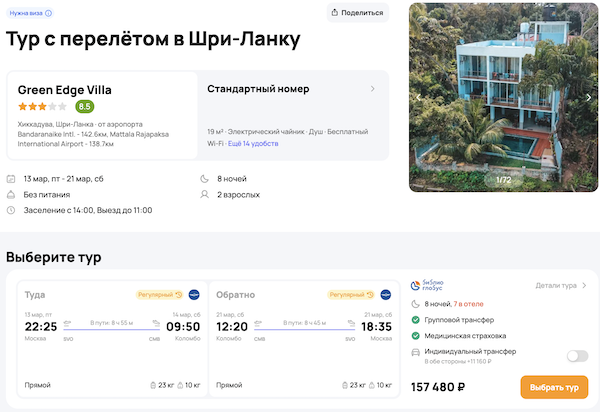This screenshot has height=412, width=600.
Task: Click the 10 кг hand luggage icon on the return flight
Action: pos(371,385)
